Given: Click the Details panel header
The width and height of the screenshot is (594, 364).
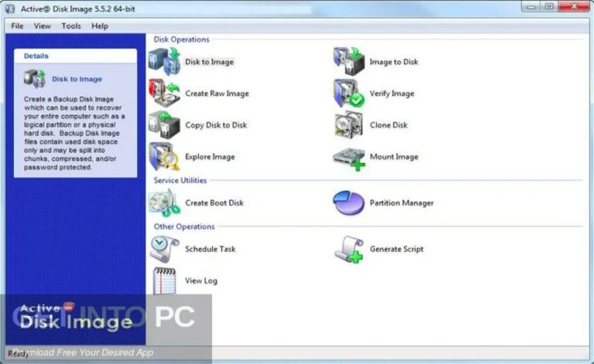Looking at the screenshot, I should (x=75, y=56).
